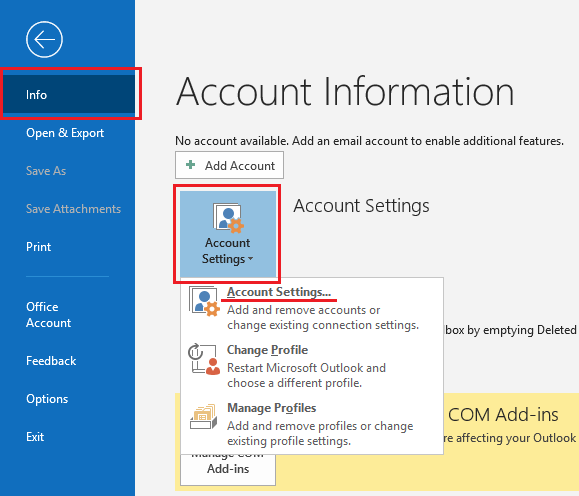Click Exit in the sidebar
The image size is (579, 496).
coord(35,437)
